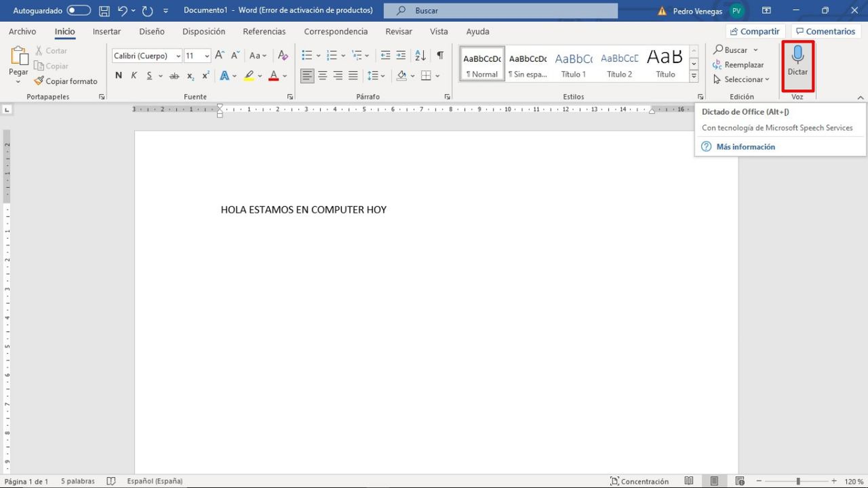This screenshot has width=868, height=488.
Task: Click the zoom slider handle
Action: (798, 481)
